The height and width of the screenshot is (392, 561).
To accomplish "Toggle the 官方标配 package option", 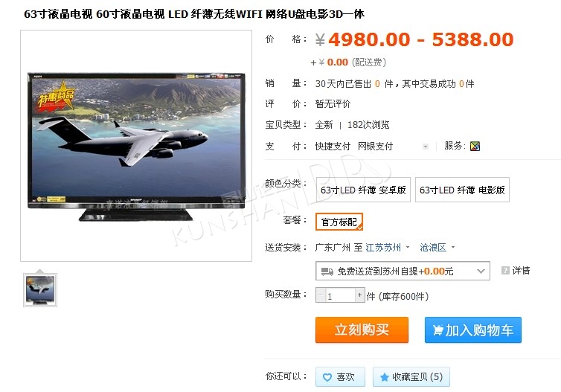I will (339, 222).
